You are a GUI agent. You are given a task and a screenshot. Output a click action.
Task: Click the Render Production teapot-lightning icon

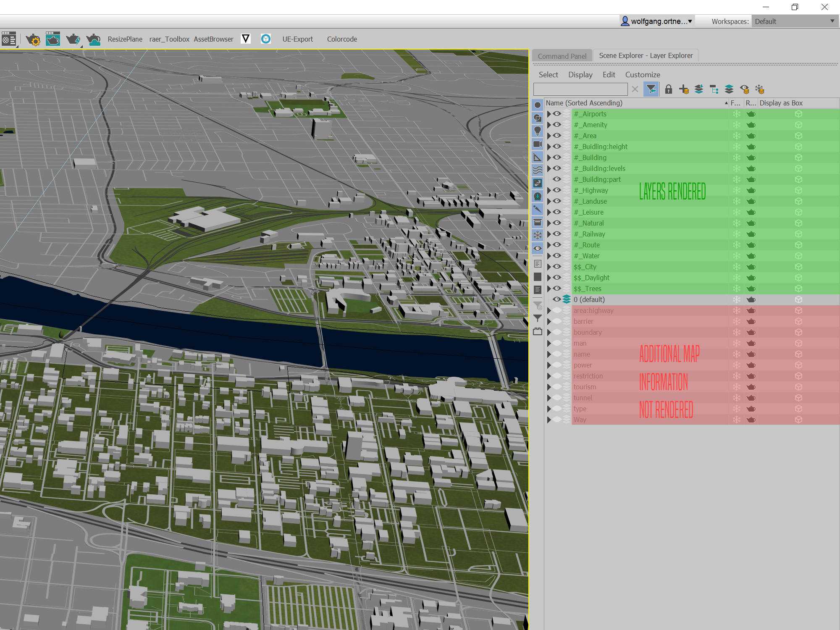pos(73,39)
